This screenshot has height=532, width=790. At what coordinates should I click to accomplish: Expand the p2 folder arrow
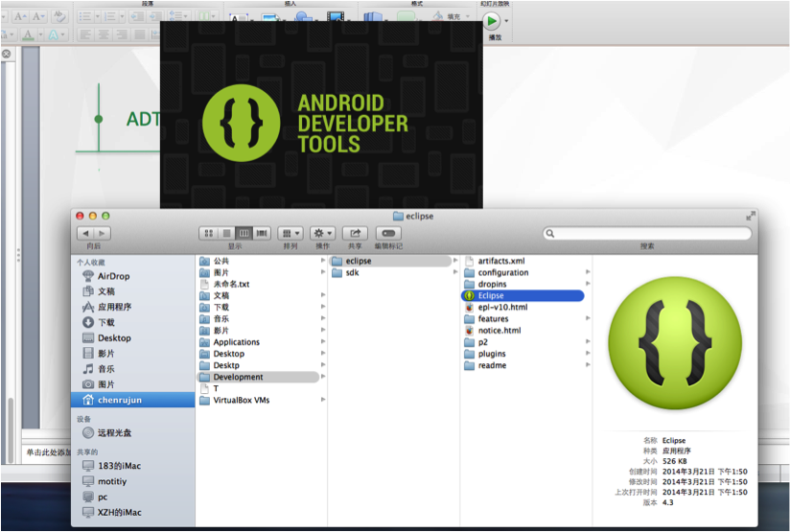tap(588, 342)
